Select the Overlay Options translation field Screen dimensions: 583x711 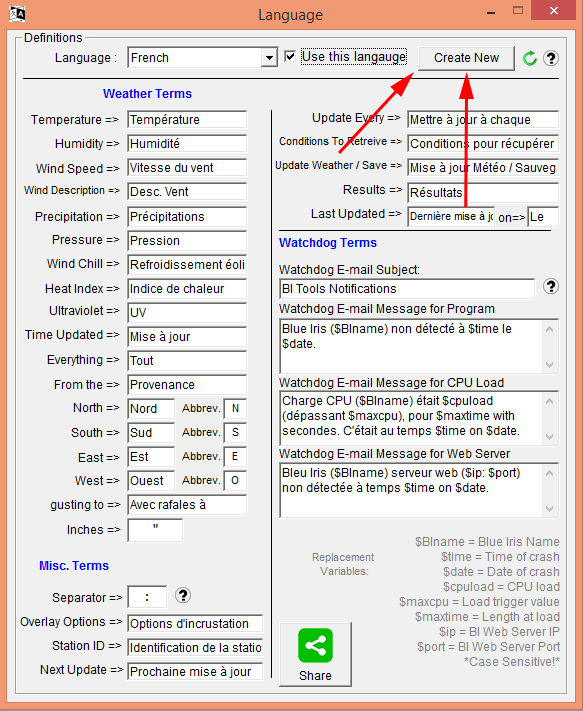coord(195,623)
